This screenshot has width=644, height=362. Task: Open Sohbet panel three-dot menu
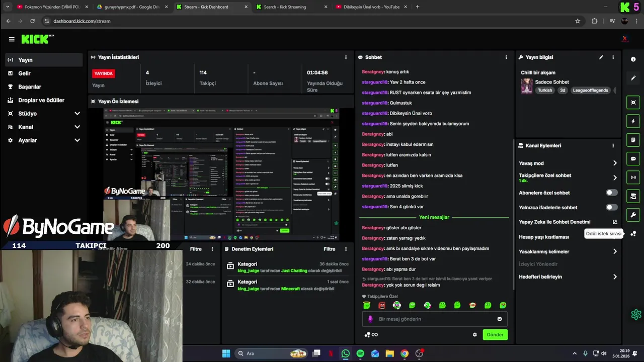pyautogui.click(x=506, y=57)
